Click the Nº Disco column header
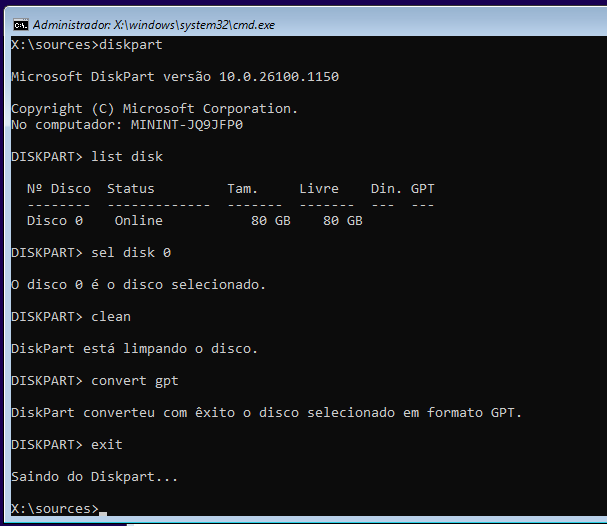 pos(59,189)
